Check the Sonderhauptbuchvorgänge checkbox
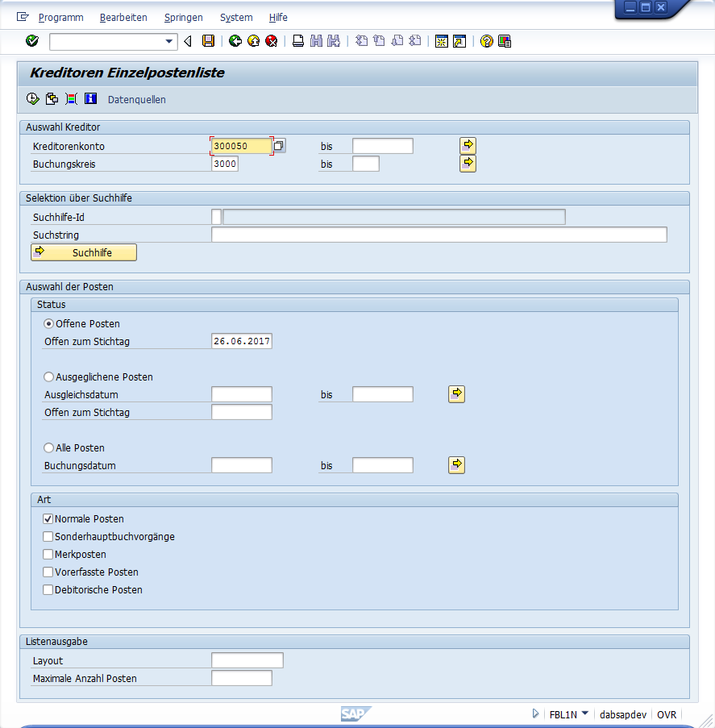 [x=48, y=536]
